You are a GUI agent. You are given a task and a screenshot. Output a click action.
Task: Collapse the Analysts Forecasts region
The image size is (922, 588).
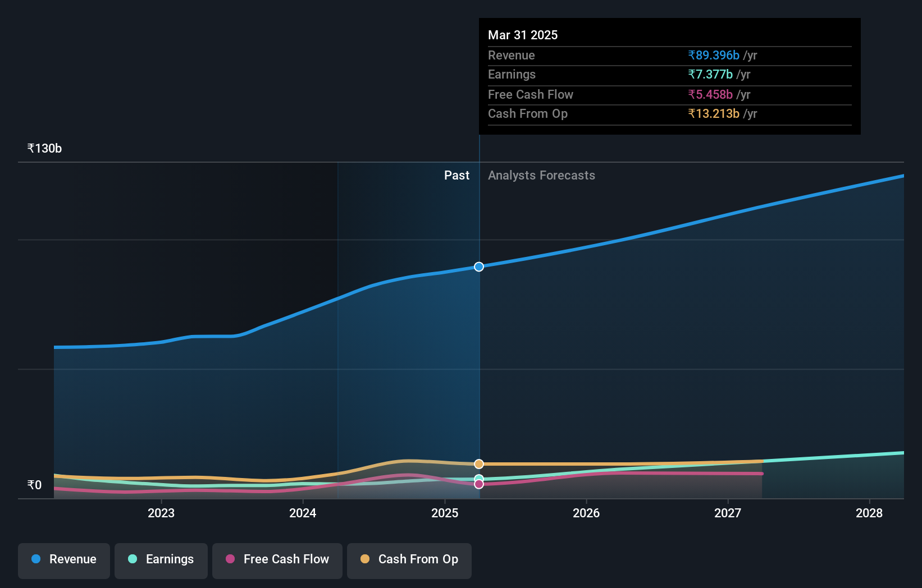tap(541, 175)
